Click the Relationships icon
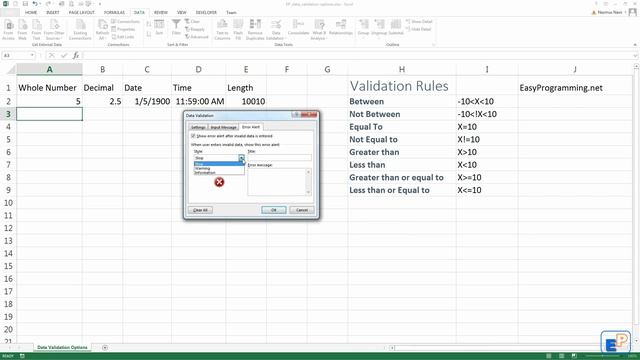The image size is (640, 360). [340, 27]
